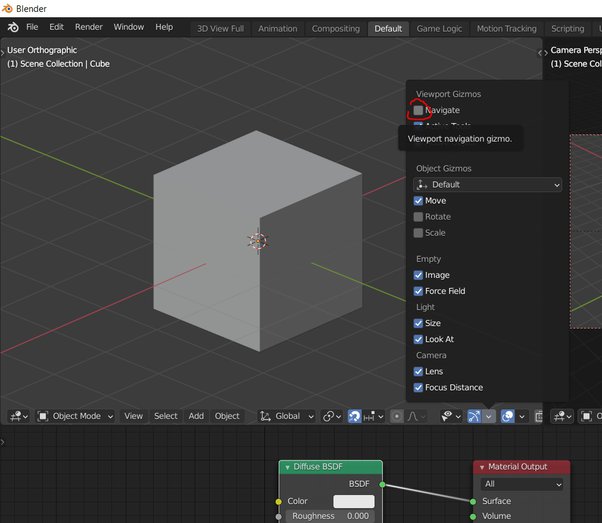Toggle the Show Overlays icon button
Screen dimensions: 602x523
508,416
